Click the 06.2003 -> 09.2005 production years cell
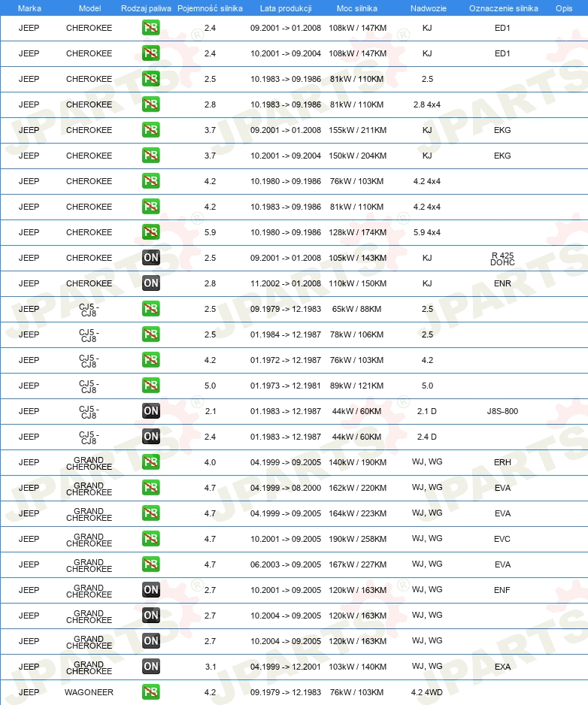588x705 pixels. 286,564
